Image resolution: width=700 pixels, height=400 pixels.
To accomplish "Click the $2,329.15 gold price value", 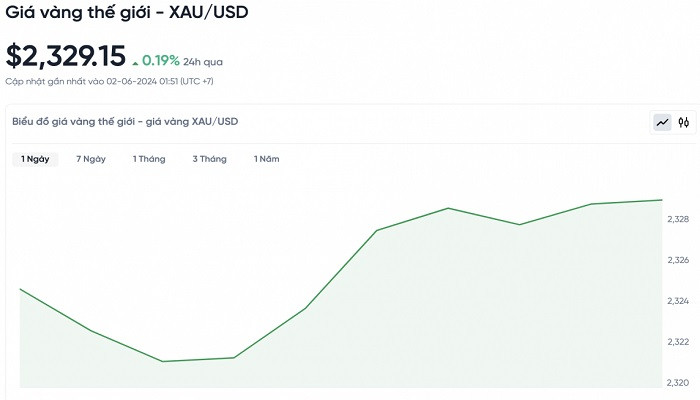I will click(66, 56).
